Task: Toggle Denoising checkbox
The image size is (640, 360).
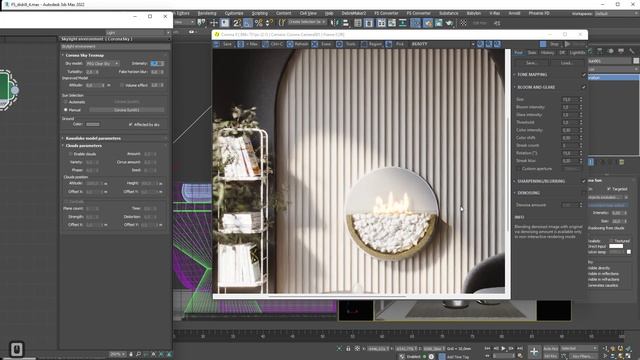Action: 583,193
